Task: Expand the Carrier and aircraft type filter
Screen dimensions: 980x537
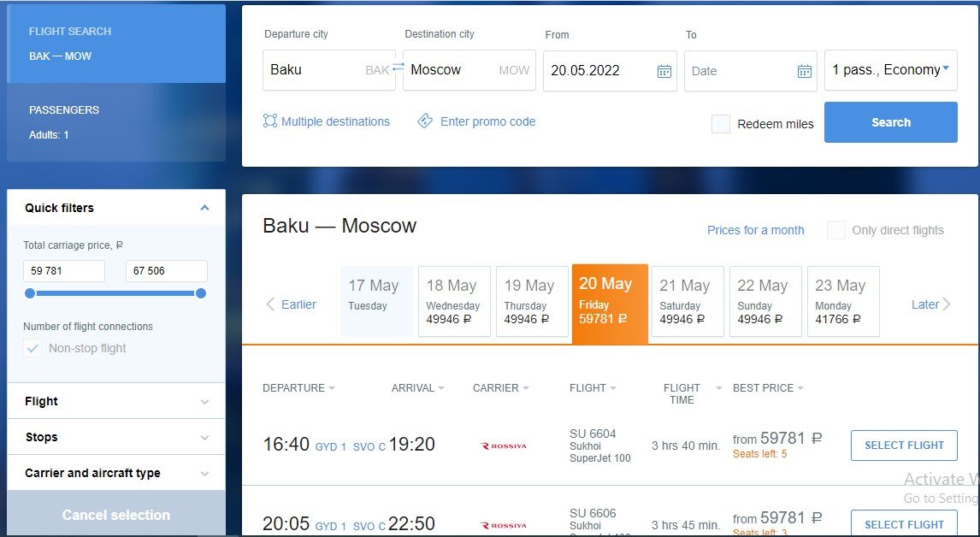Action: pyautogui.click(x=116, y=473)
